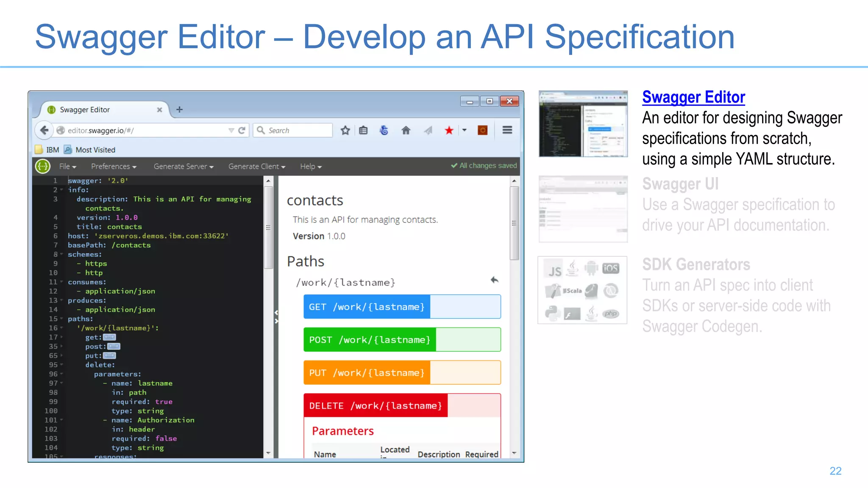Click the red star toolbar icon
868x488 pixels.
tap(449, 130)
